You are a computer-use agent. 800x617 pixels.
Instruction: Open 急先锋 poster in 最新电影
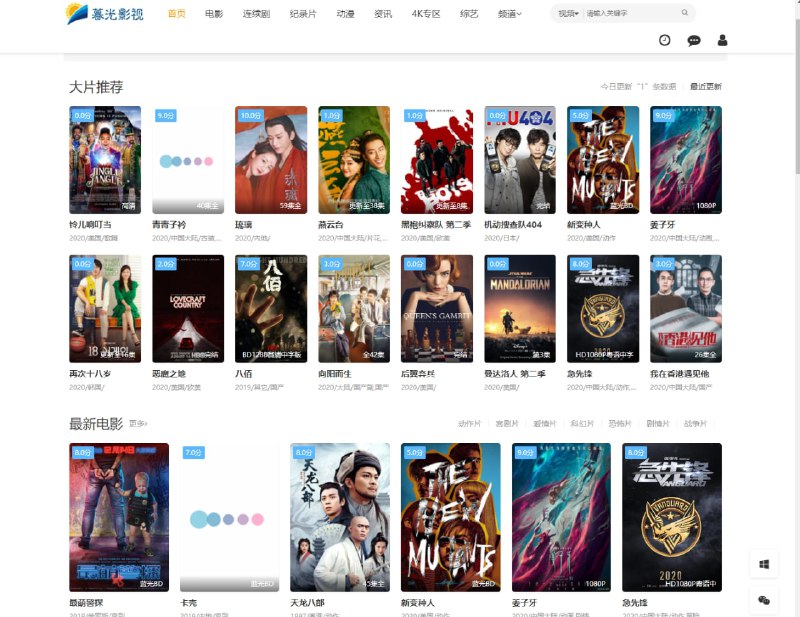[672, 517]
